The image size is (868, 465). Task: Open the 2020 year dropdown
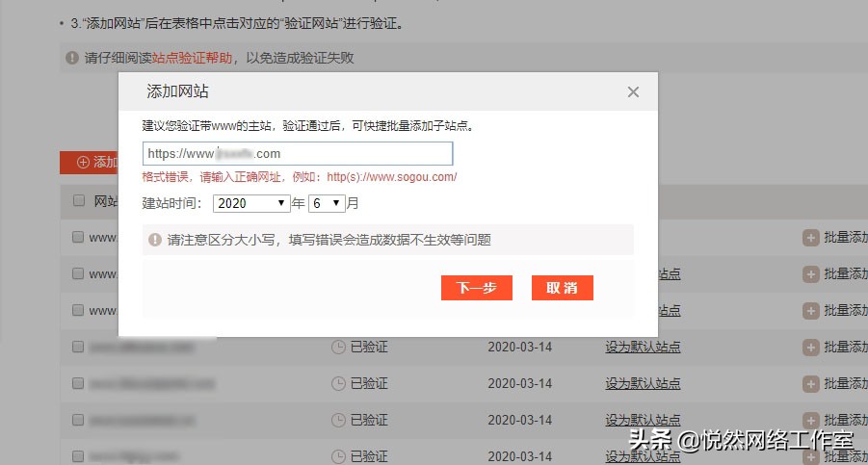click(251, 203)
